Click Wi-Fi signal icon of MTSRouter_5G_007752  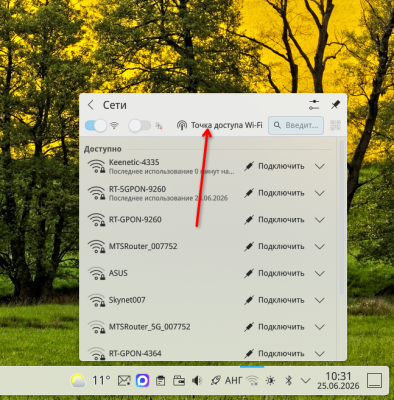point(96,327)
